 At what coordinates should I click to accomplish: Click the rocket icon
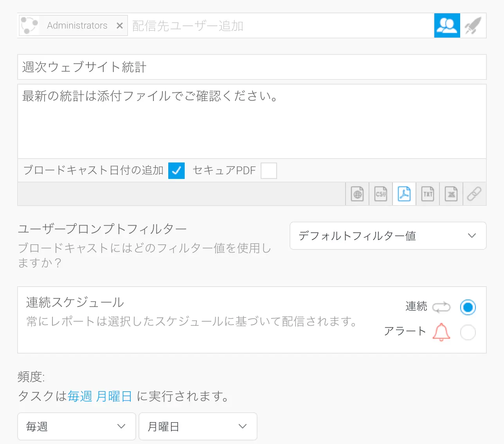tap(473, 25)
